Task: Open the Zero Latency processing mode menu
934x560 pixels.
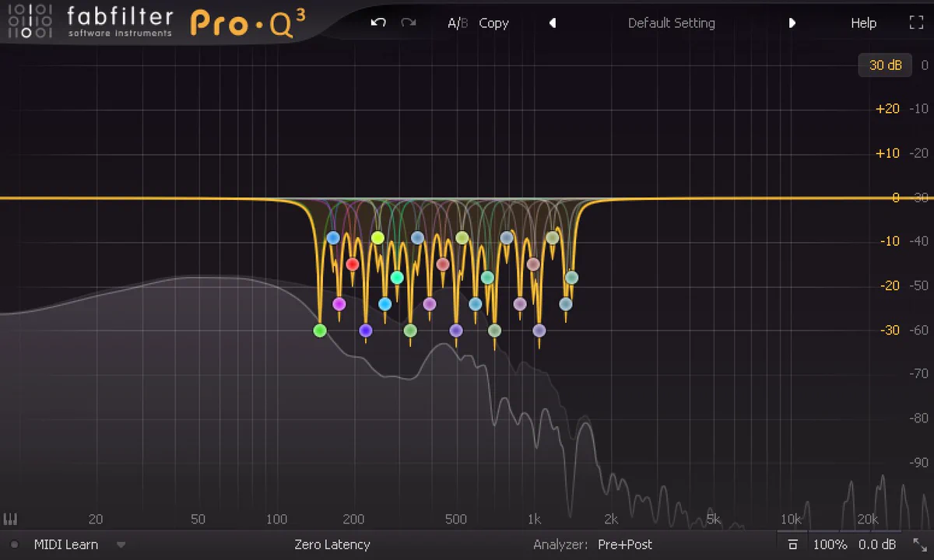Action: point(332,544)
